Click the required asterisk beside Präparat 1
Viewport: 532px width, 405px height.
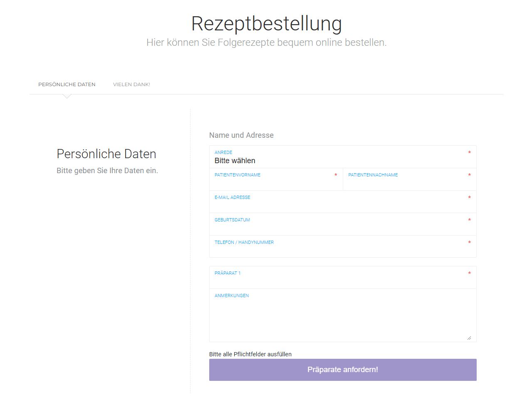click(x=469, y=273)
